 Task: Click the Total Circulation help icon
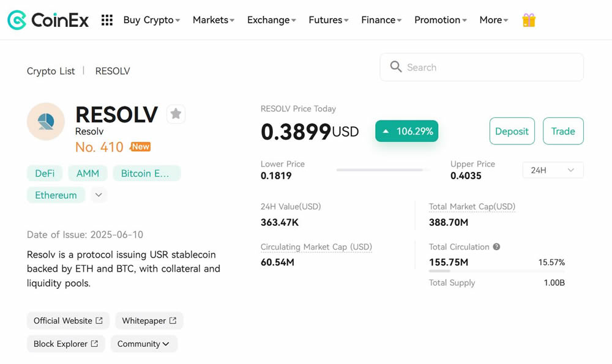click(496, 247)
